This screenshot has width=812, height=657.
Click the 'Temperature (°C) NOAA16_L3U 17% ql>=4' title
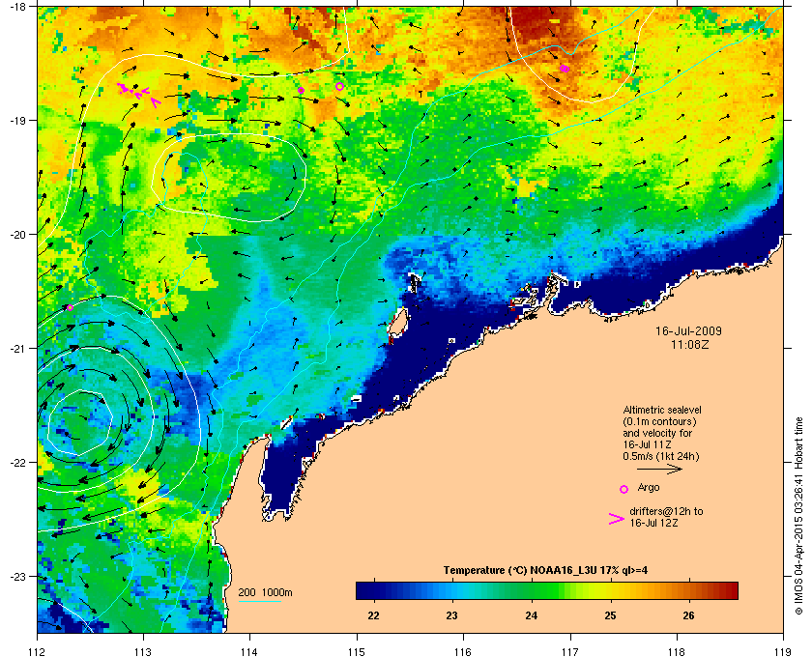click(x=545, y=571)
